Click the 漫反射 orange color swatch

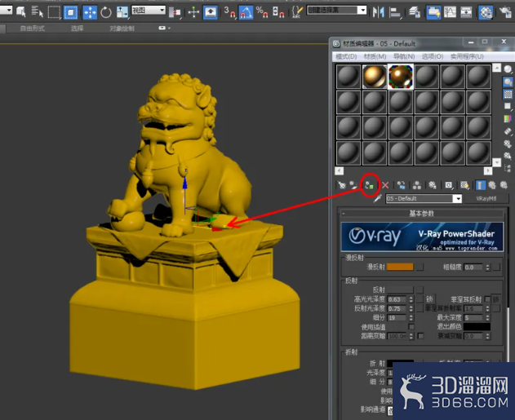(x=400, y=267)
